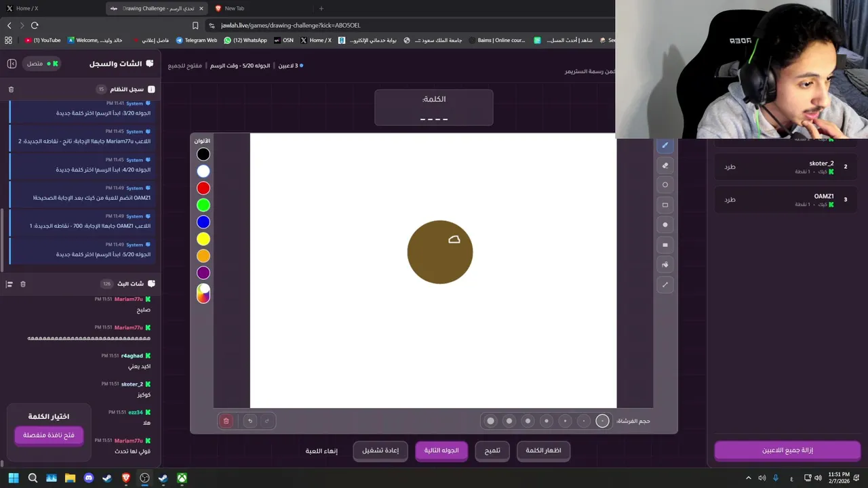Redo the drawing stroke
This screenshot has height=488, width=868.
click(267, 421)
